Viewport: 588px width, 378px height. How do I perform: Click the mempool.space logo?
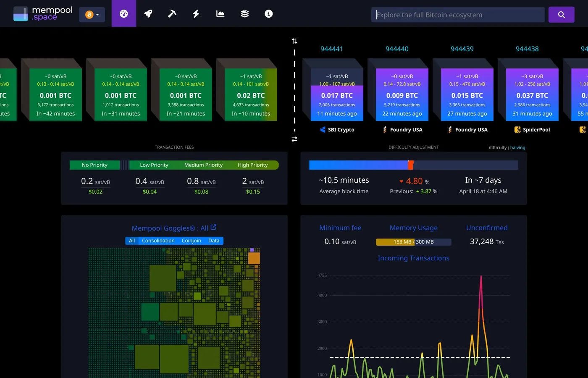pyautogui.click(x=43, y=13)
